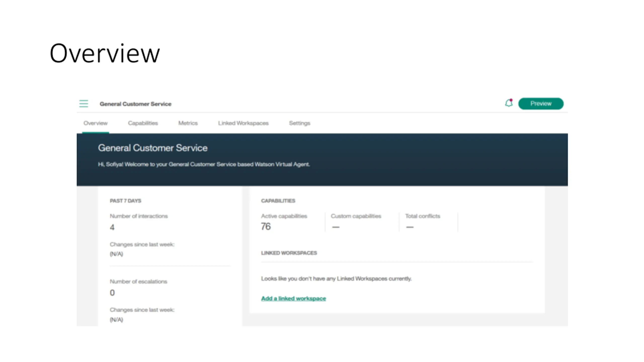Follow the Add a linked workspace link
The height and width of the screenshot is (362, 644).
pos(294,298)
